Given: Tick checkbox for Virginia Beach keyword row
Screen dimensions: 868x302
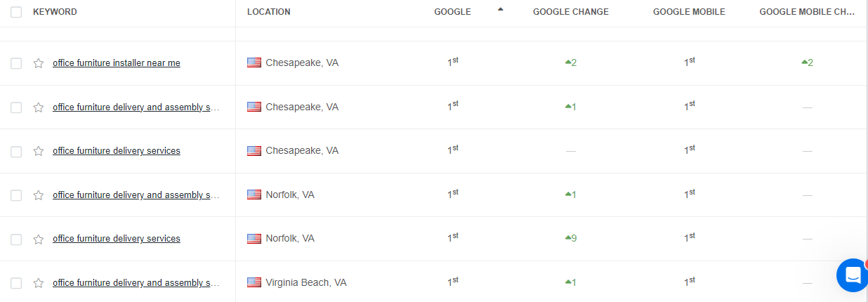Looking at the screenshot, I should point(16,283).
